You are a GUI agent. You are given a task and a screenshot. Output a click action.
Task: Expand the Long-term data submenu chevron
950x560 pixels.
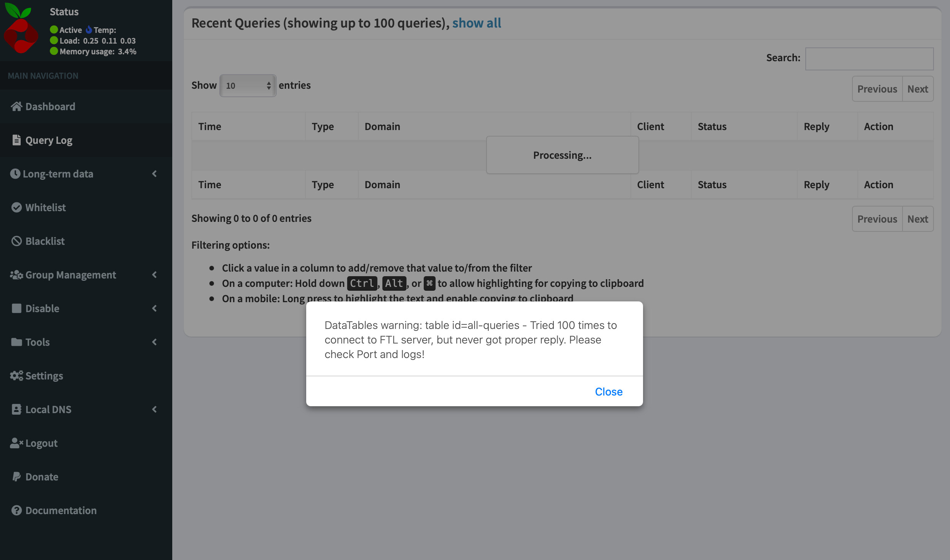point(154,174)
